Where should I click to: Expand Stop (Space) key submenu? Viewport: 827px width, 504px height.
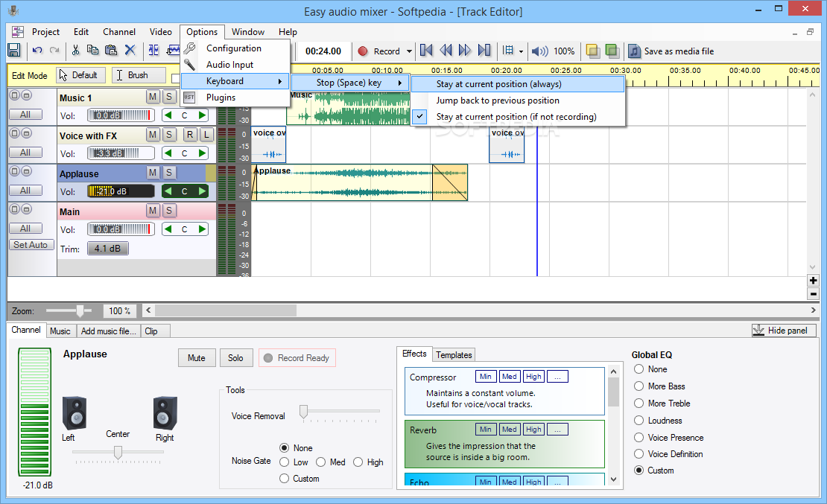(349, 83)
